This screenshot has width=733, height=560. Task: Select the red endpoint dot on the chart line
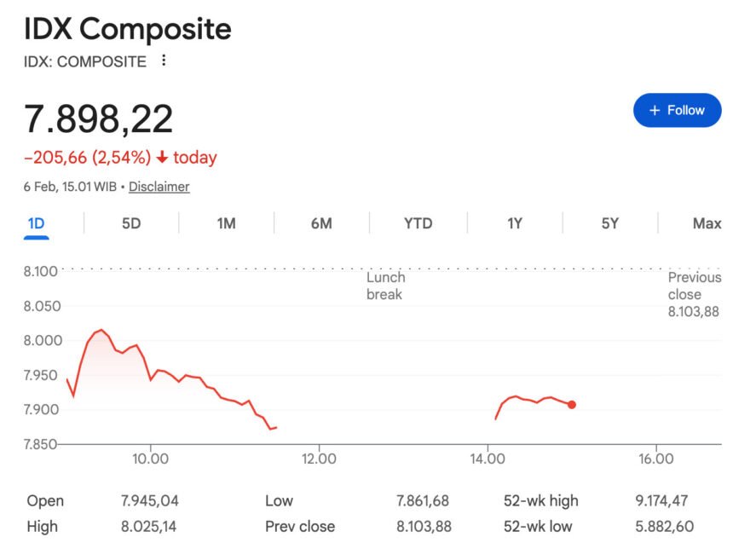[572, 406]
